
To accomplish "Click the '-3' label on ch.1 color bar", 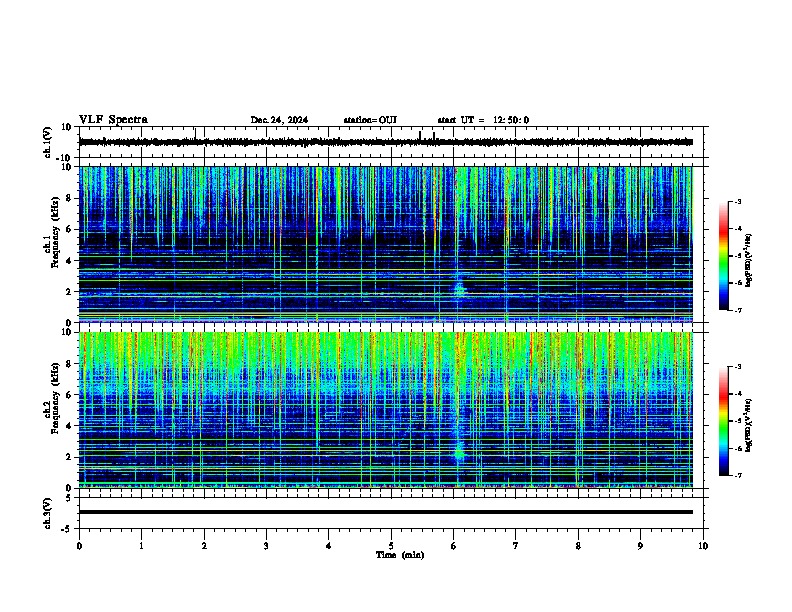I will pyautogui.click(x=738, y=201).
